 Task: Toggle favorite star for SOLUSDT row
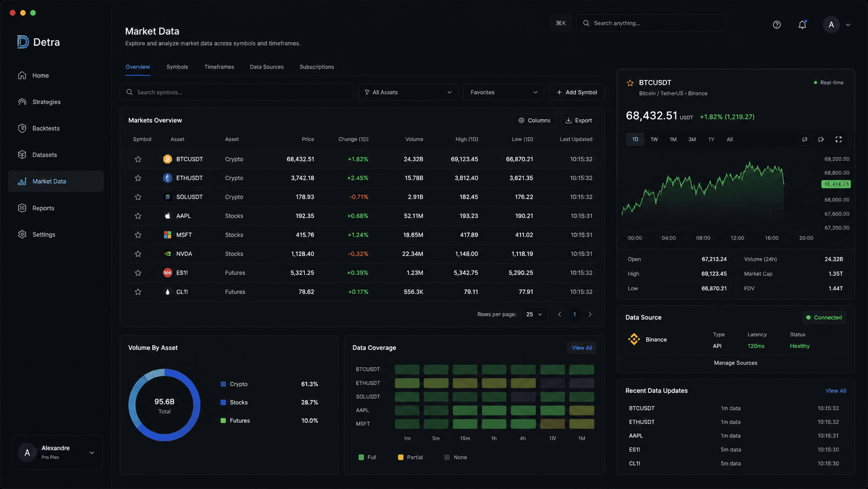click(x=138, y=197)
